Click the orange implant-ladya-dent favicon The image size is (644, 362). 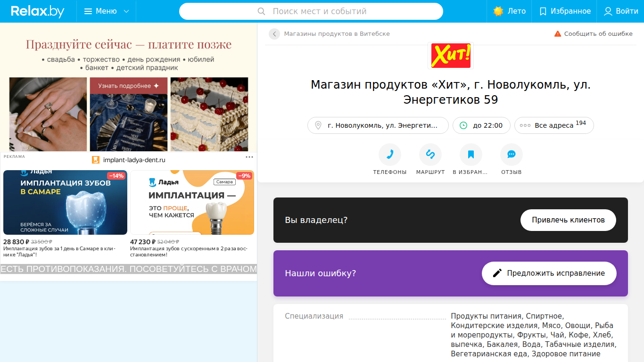pyautogui.click(x=96, y=160)
